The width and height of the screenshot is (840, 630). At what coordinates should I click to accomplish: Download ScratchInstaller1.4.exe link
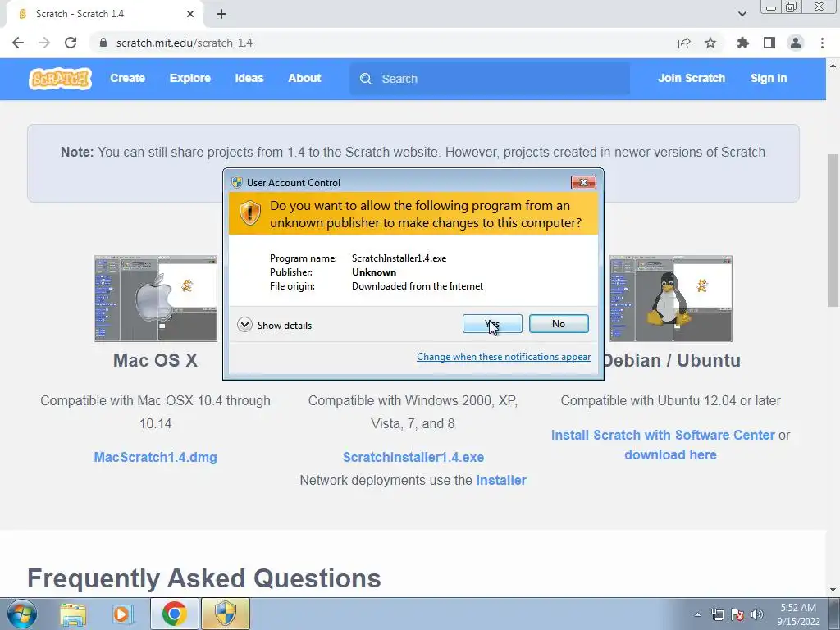click(x=413, y=458)
